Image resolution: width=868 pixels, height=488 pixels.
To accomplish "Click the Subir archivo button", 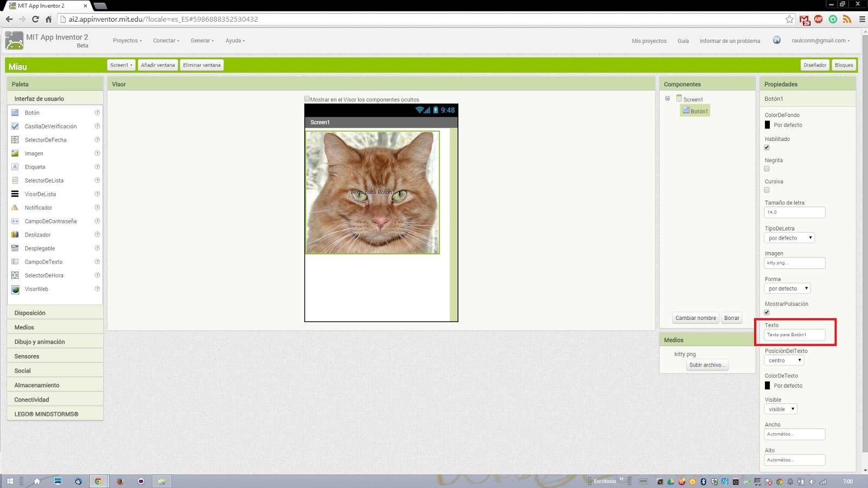I will (x=707, y=365).
